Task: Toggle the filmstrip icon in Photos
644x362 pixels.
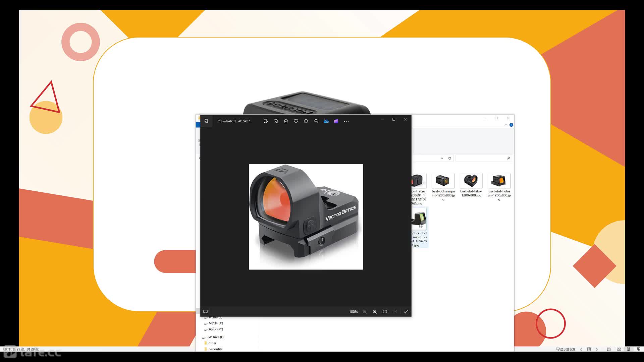Action: coord(205,312)
